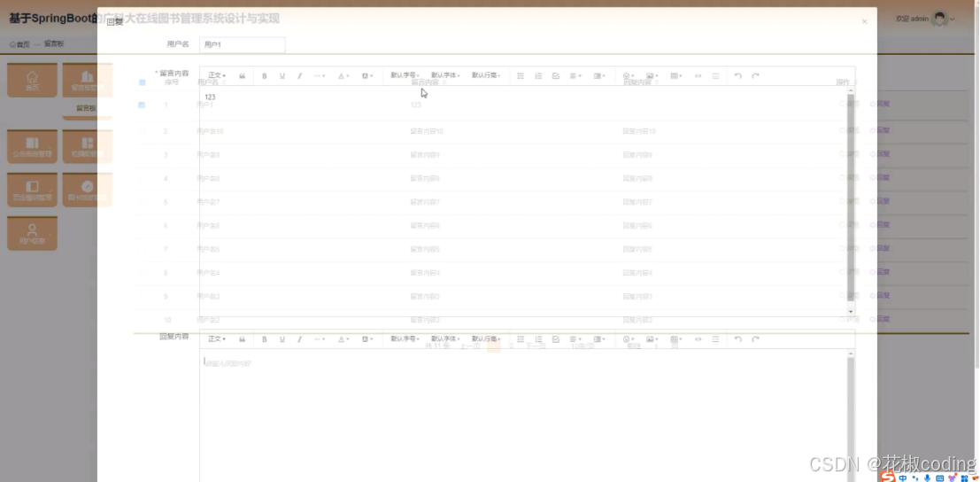Image resolution: width=980 pixels, height=482 pixels.
Task: Redo the change in the 回复内容 editor
Action: click(x=756, y=338)
